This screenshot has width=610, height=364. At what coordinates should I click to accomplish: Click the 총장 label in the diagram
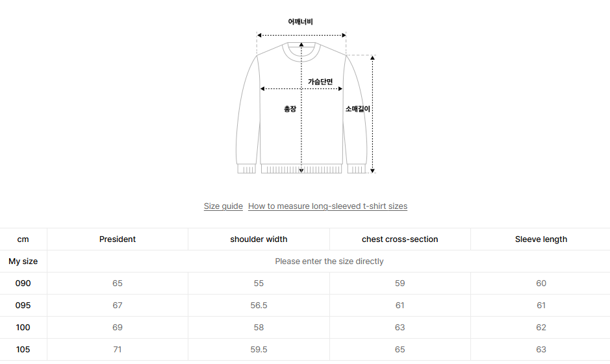[290, 109]
